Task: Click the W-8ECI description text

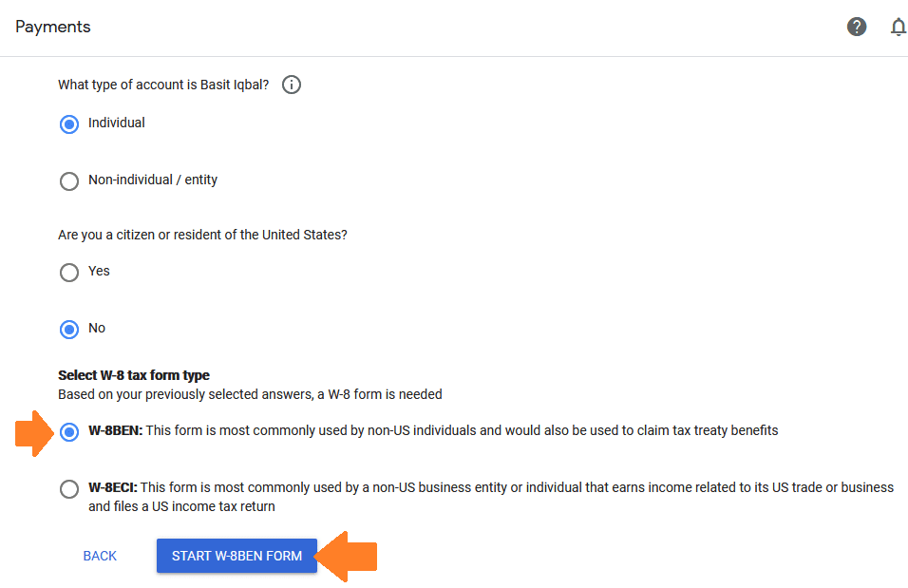Action: (x=491, y=497)
